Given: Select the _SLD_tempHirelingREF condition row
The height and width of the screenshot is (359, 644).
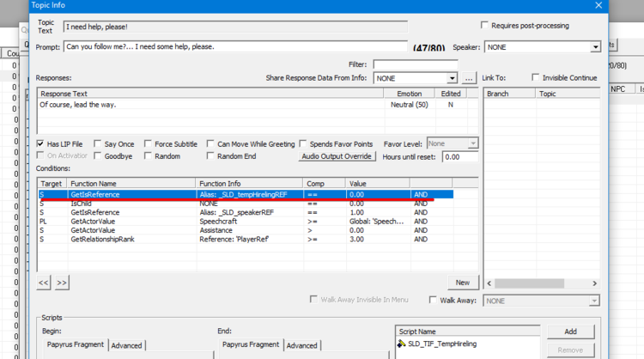Looking at the screenshot, I should (246, 194).
